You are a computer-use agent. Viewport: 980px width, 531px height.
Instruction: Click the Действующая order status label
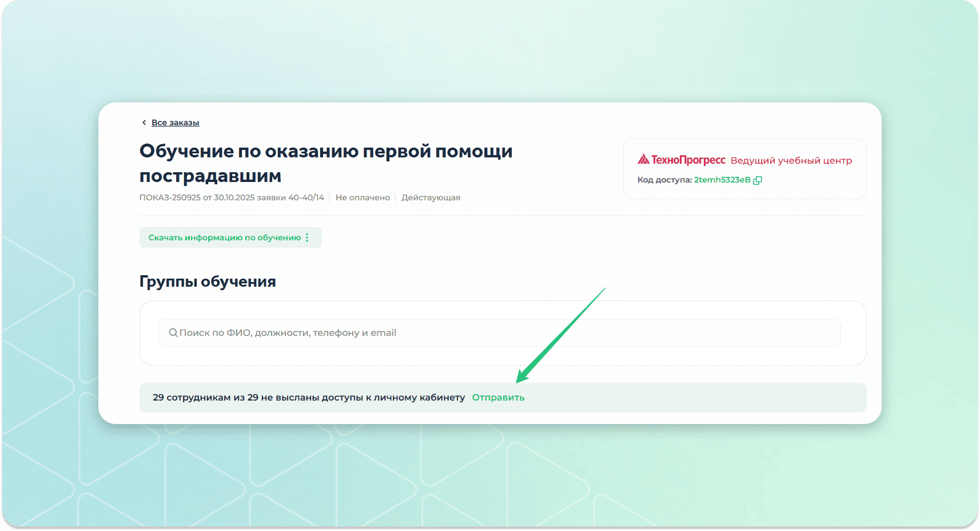431,197
